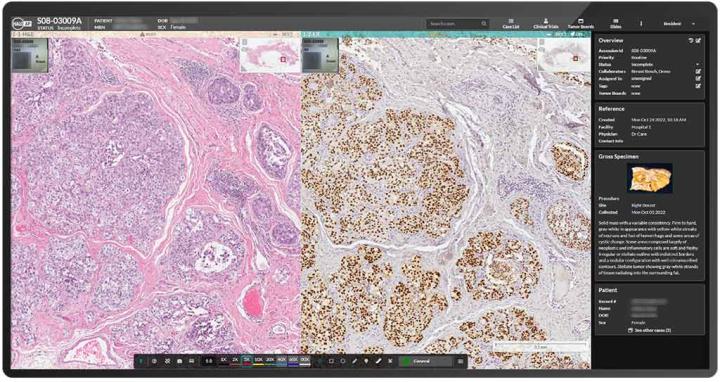720x382 pixels.
Task: Open the vertical ellipsis menu in the top bar
Action: (641, 23)
